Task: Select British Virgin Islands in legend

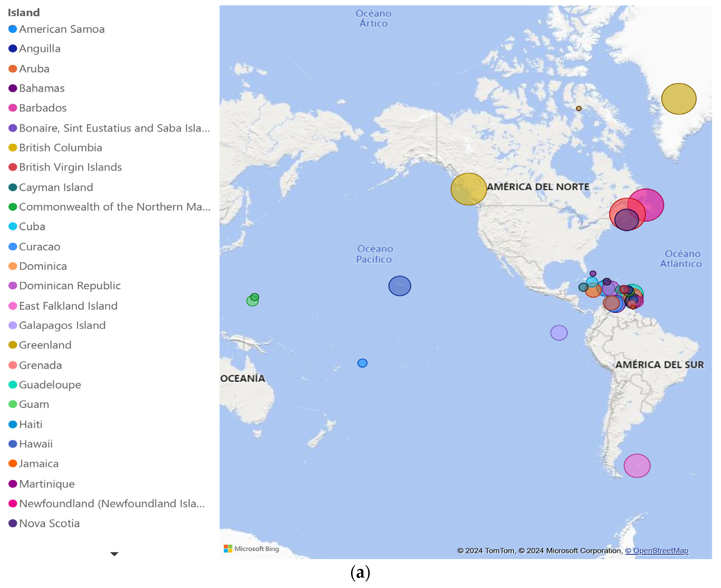Action: [70, 167]
